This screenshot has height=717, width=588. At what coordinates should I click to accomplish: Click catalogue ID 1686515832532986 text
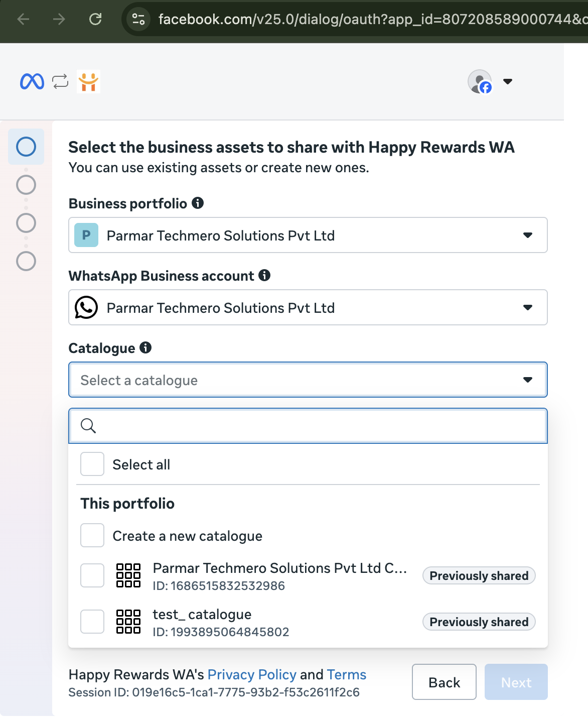219,586
